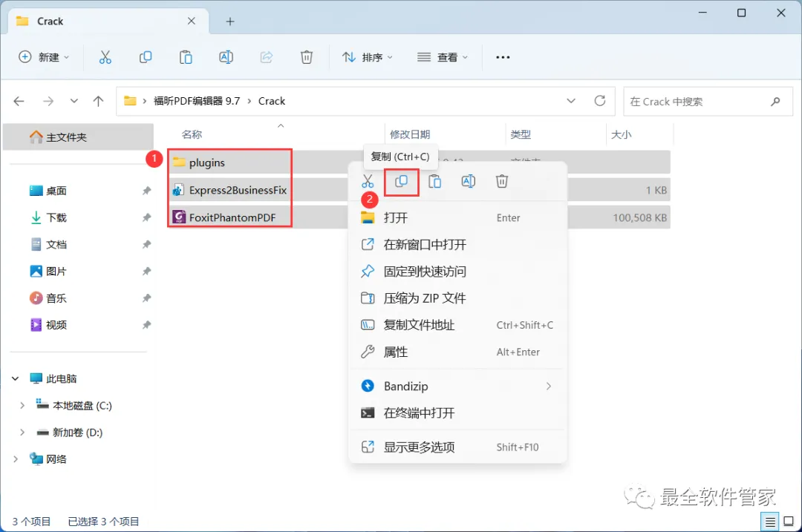Unpin 图片 using its pin icon

pyautogui.click(x=147, y=272)
